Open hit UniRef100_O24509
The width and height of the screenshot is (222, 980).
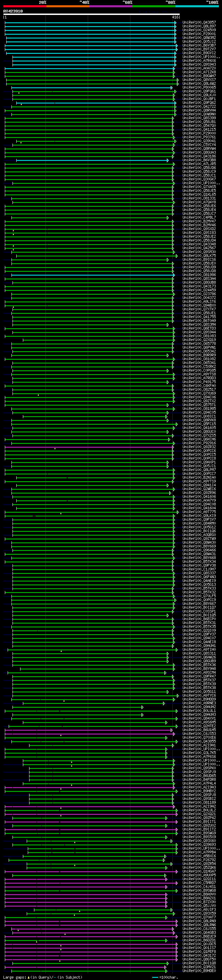[x=199, y=31]
